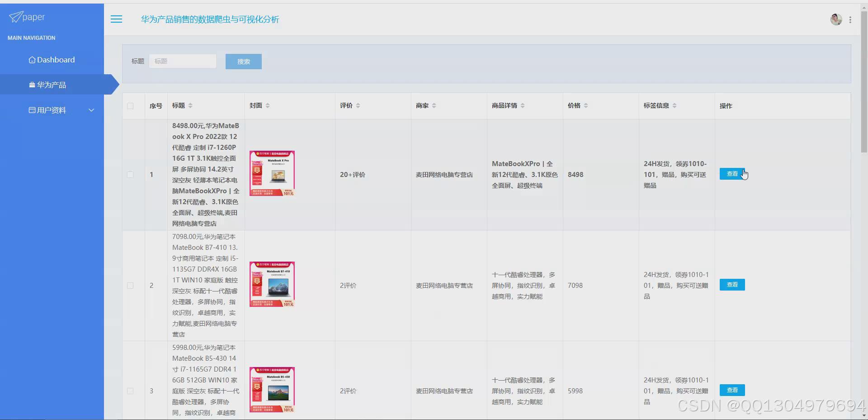
Task: Sort table by 封面 column arrows
Action: point(268,105)
